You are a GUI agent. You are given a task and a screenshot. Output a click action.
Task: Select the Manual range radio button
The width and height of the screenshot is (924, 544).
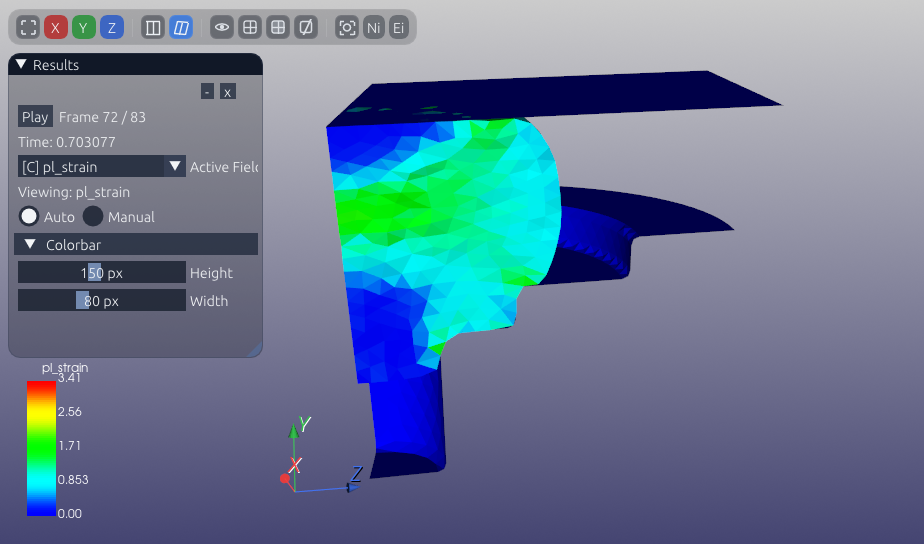coord(93,216)
